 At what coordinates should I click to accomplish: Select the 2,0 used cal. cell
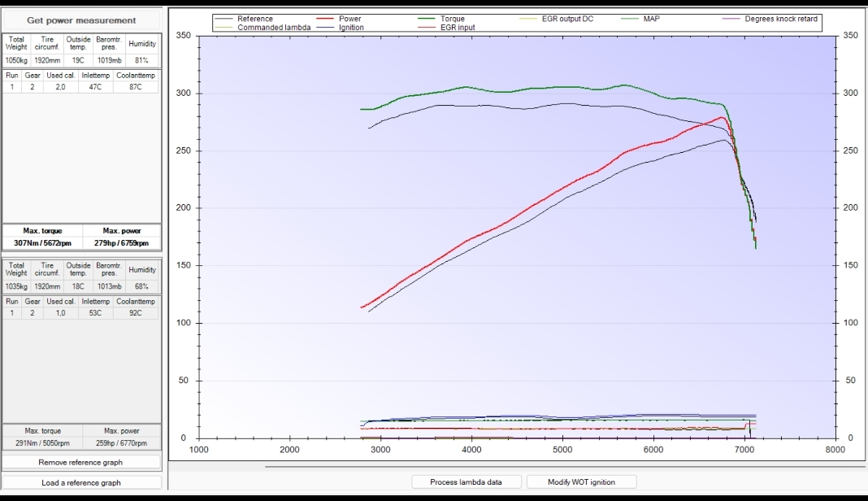60,86
